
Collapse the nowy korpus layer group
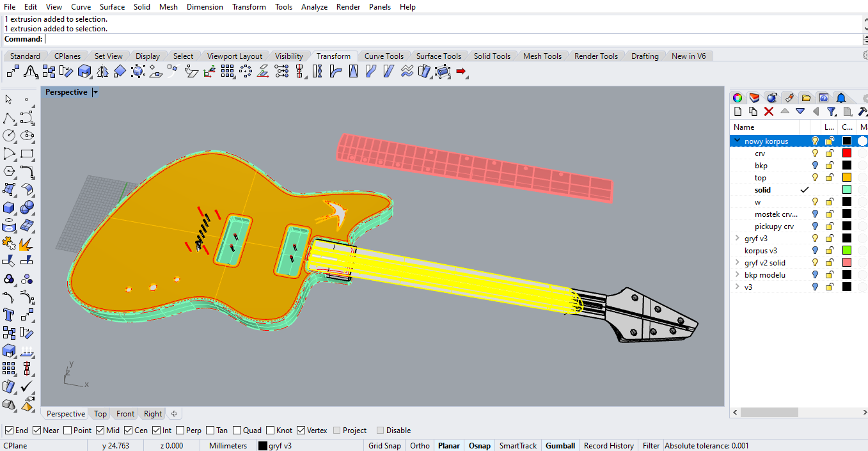coord(737,140)
